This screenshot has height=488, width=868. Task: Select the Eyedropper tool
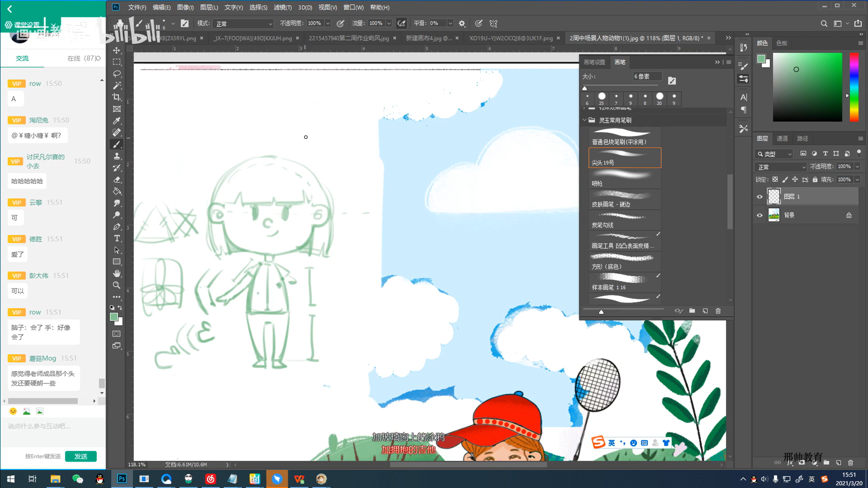[117, 121]
